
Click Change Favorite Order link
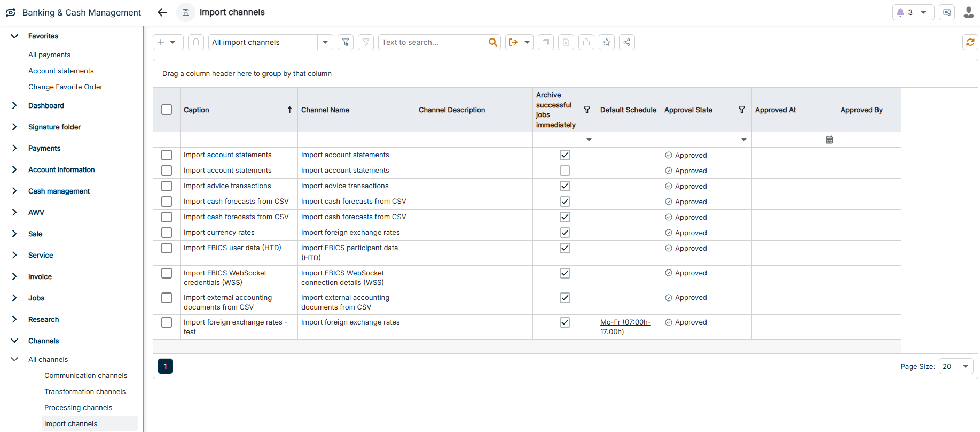[x=65, y=87]
